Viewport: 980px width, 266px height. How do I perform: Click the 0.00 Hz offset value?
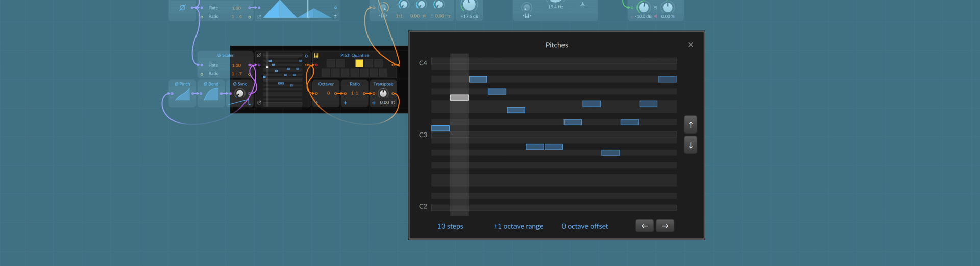[443, 16]
